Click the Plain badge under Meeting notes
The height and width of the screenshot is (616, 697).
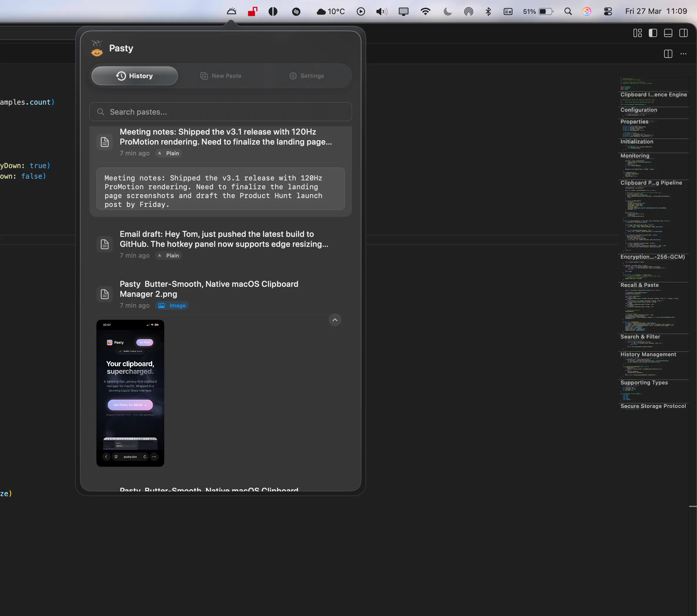pyautogui.click(x=169, y=153)
